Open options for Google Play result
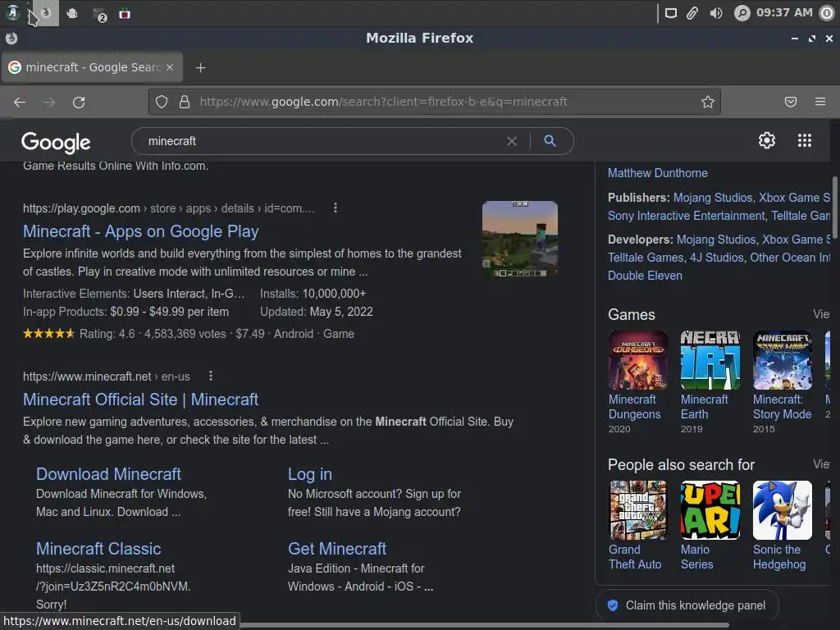The height and width of the screenshot is (630, 840). tap(336, 208)
